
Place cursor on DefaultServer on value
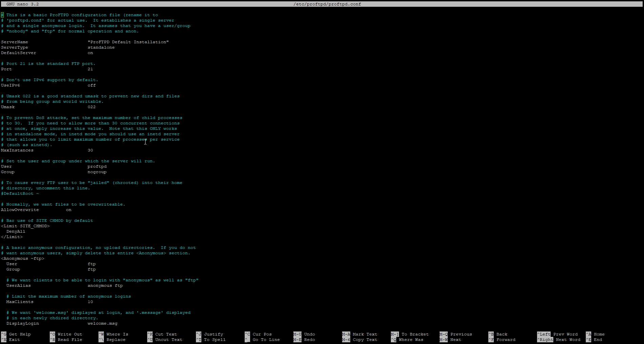click(90, 53)
